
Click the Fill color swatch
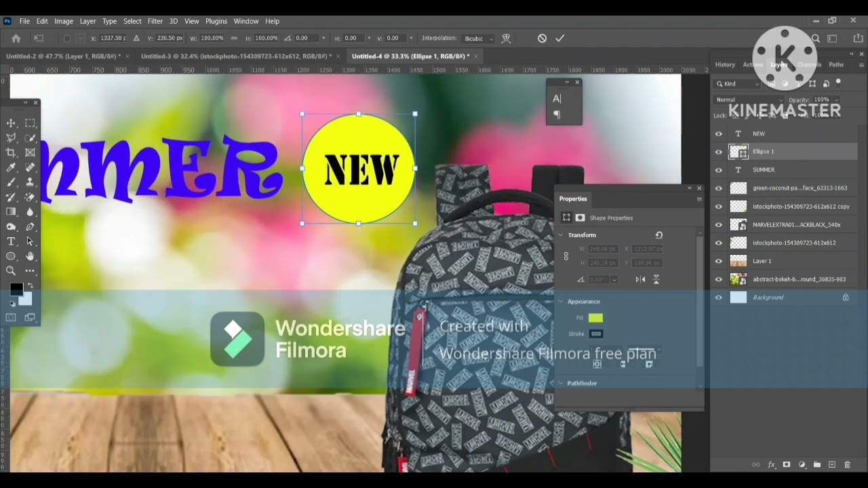tap(595, 318)
